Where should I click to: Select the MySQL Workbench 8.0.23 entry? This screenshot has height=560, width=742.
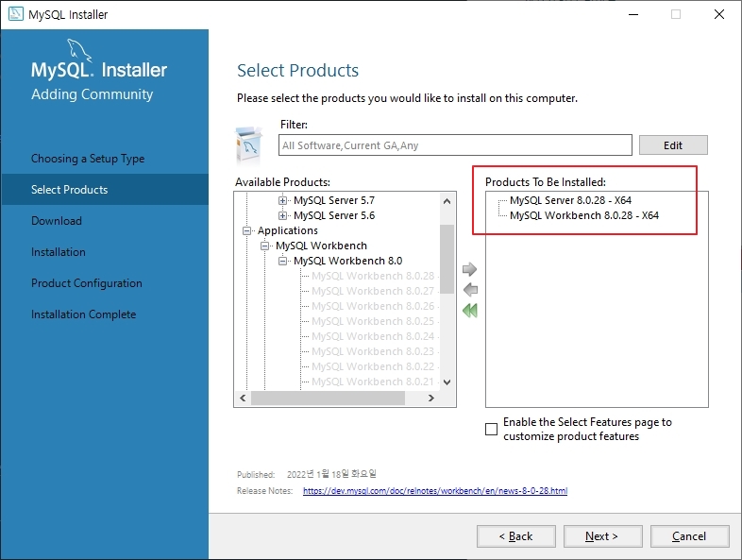(373, 351)
